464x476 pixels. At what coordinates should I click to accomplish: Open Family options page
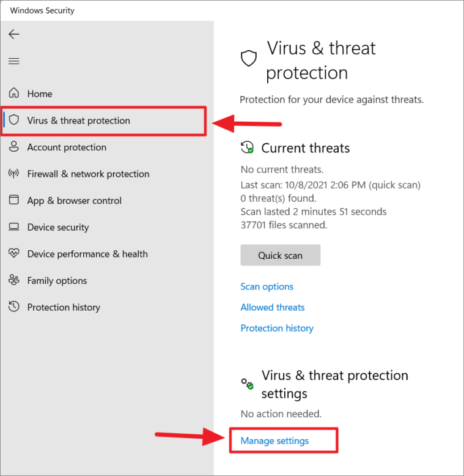click(57, 281)
